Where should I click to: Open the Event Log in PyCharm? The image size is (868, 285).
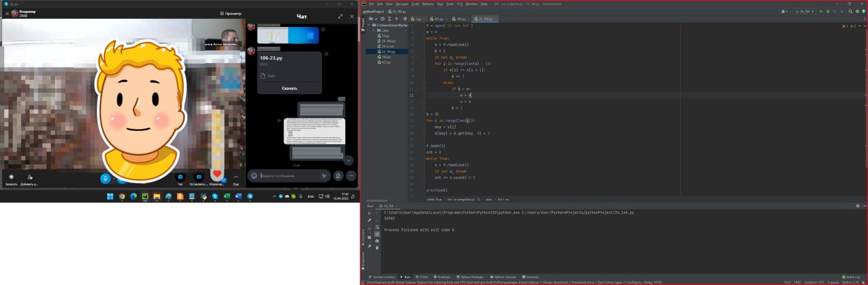click(x=850, y=277)
